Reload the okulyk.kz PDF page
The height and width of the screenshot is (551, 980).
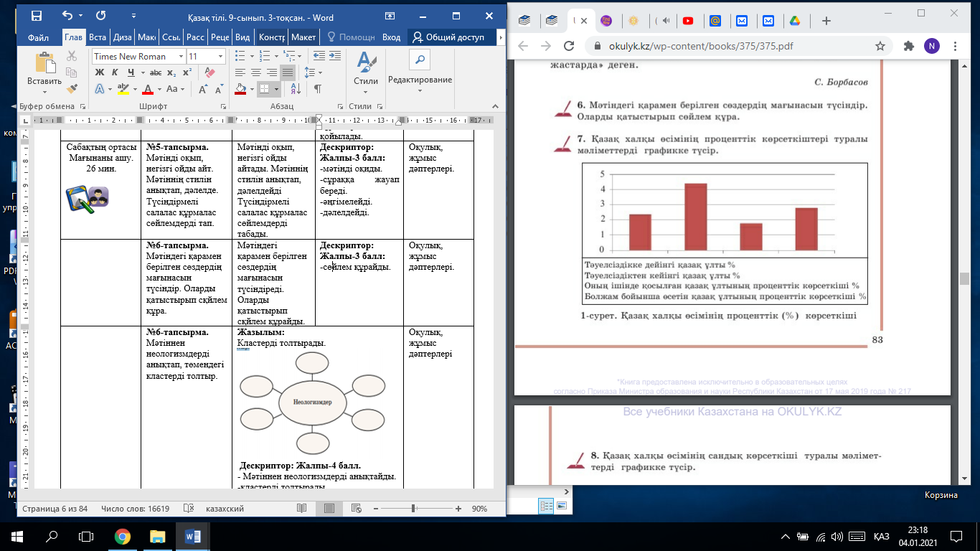pos(568,46)
